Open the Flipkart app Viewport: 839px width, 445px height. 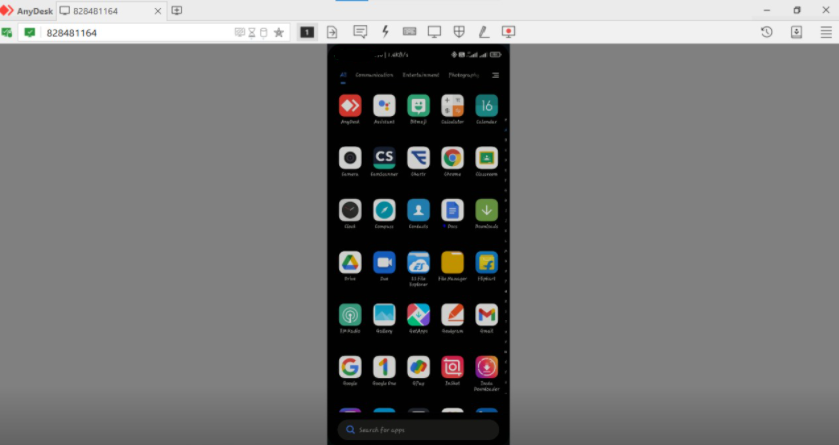tap(486, 263)
